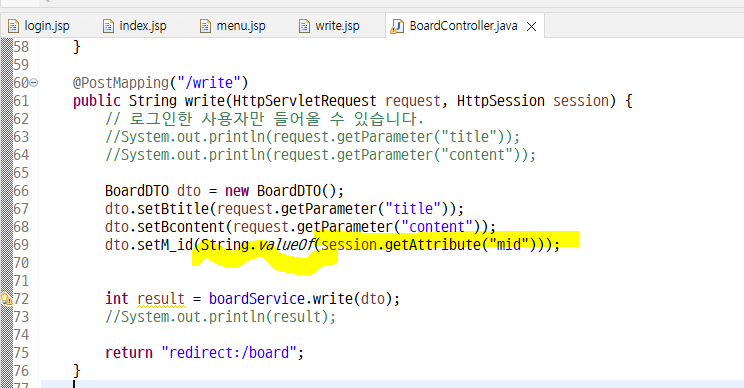Click the commented println content line
Image resolution: width=744 pixels, height=388 pixels.
click(320, 155)
